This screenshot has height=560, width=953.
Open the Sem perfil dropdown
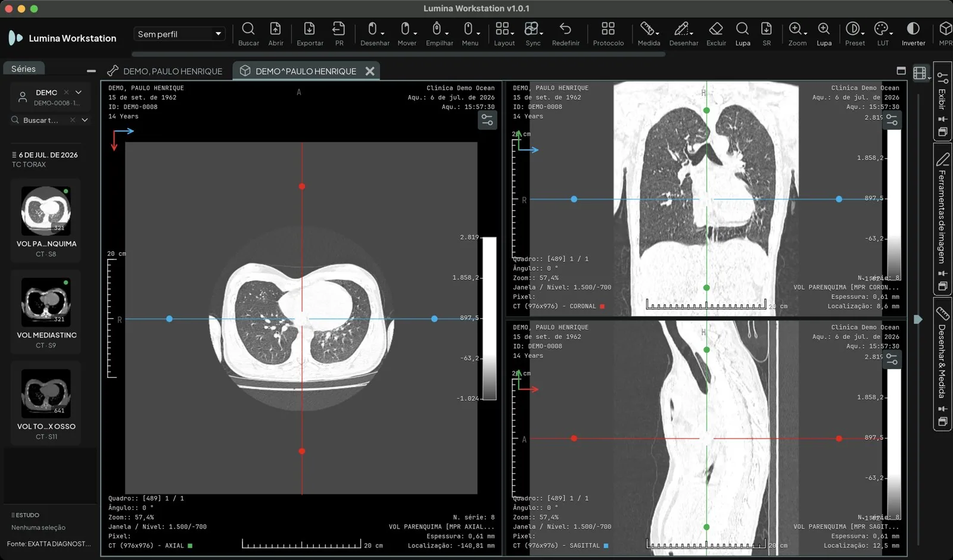coord(179,34)
